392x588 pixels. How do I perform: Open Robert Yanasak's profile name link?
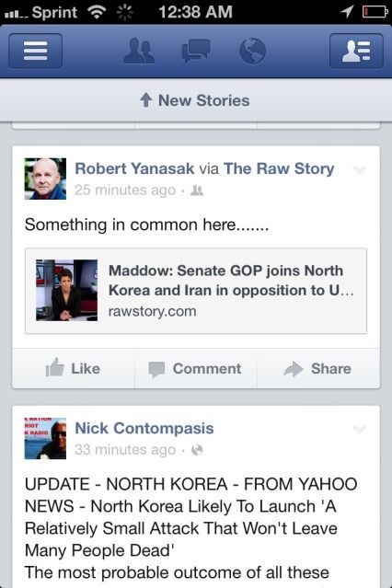click(x=134, y=168)
